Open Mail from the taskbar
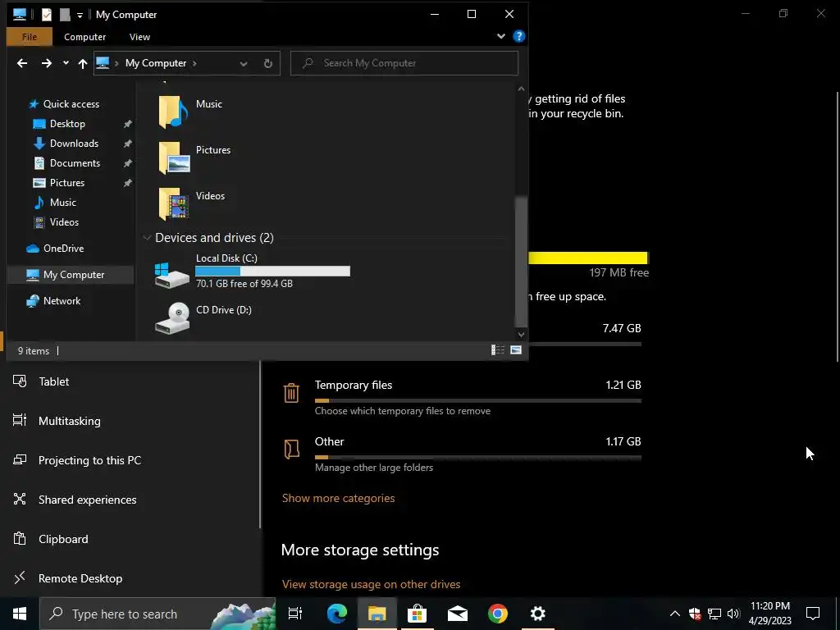Viewport: 840px width, 630px height. point(458,614)
